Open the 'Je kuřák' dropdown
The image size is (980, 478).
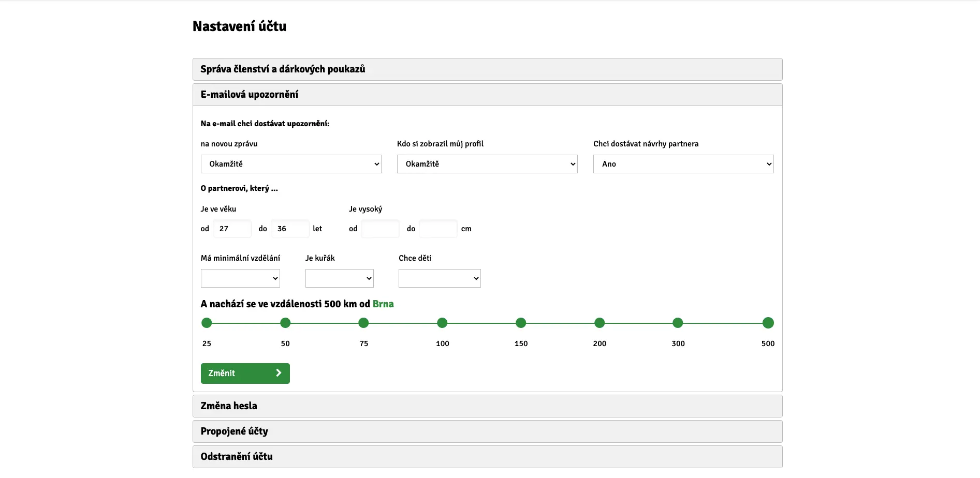[x=340, y=278]
